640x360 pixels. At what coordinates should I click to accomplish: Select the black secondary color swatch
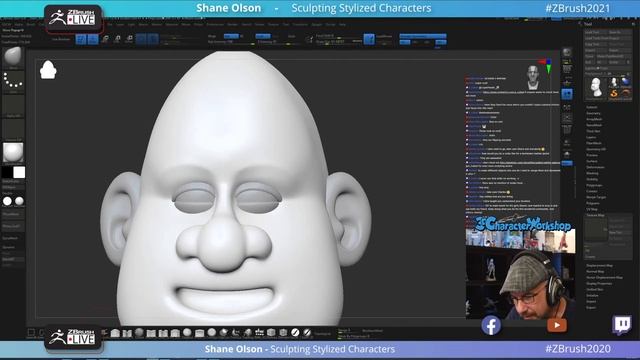tap(7, 173)
